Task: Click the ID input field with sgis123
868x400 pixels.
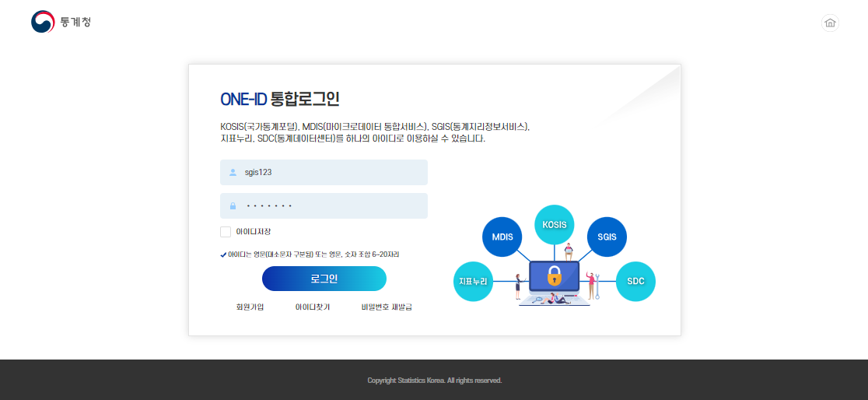Action: click(x=324, y=172)
